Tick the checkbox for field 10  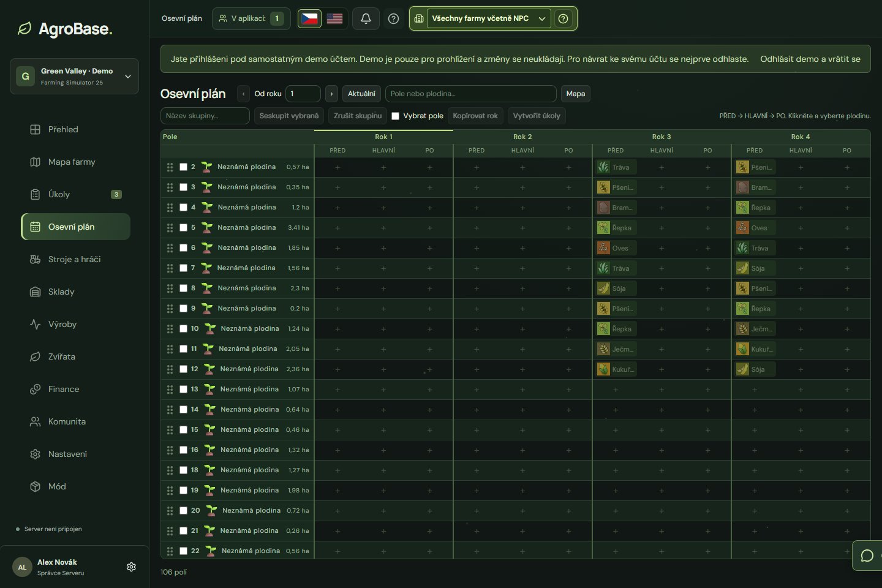[183, 328]
